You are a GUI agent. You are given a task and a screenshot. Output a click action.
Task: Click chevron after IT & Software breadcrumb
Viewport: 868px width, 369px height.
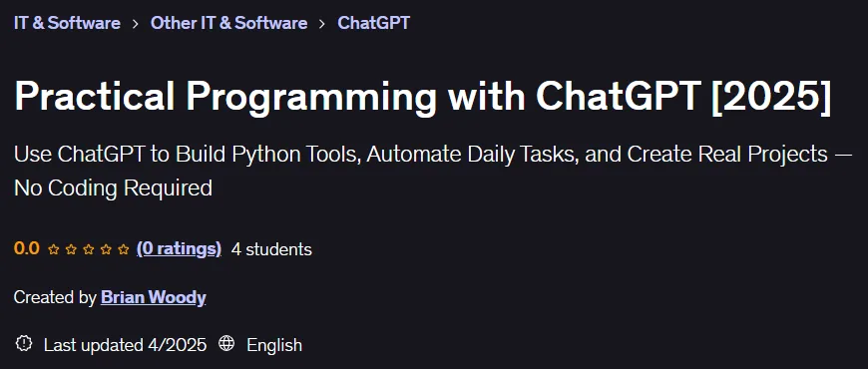pos(136,24)
